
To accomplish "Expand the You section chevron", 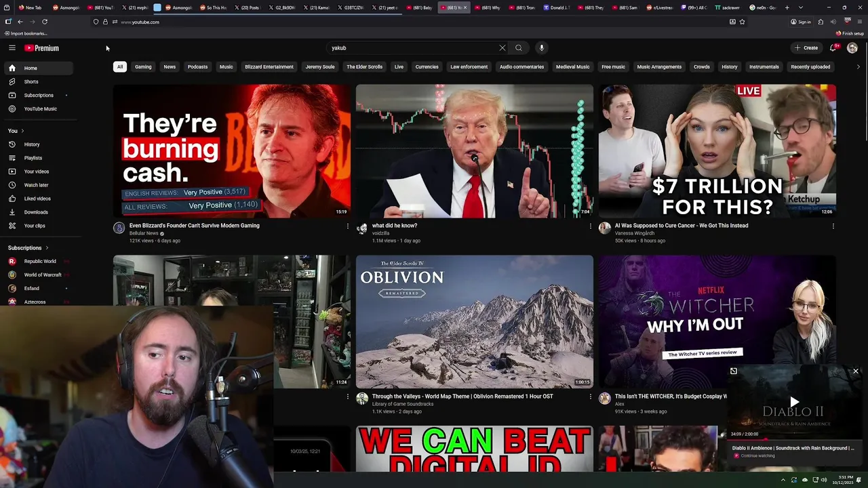I will pyautogui.click(x=22, y=131).
